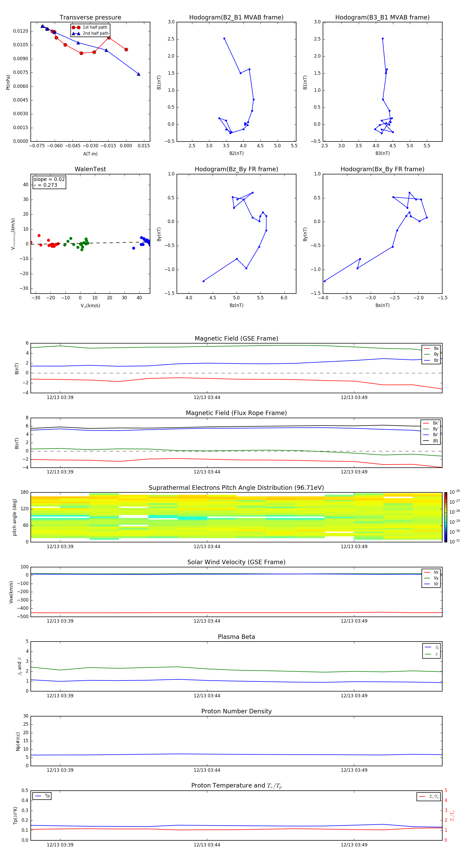This screenshot has height=868, width=473.
Task: Click the '10^-31' color scale label
Action: point(455,542)
